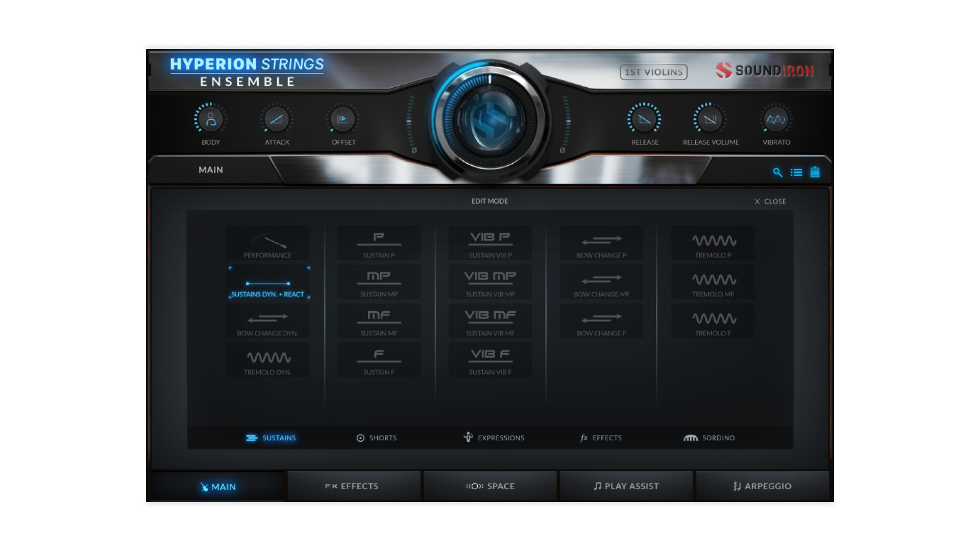The image size is (980, 551).
Task: Select the Sustain Vib MP articulation
Action: point(490,283)
